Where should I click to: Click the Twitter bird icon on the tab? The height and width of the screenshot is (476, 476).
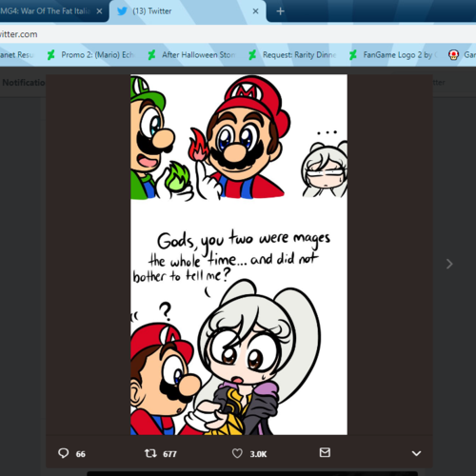[x=122, y=11]
